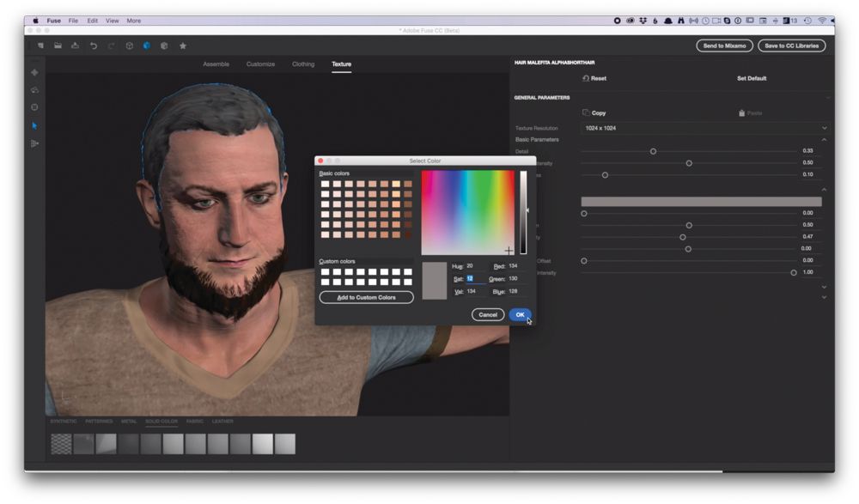This screenshot has width=859, height=504.
Task: Click the target crosshair icon in the toolbar
Action: pyautogui.click(x=130, y=46)
